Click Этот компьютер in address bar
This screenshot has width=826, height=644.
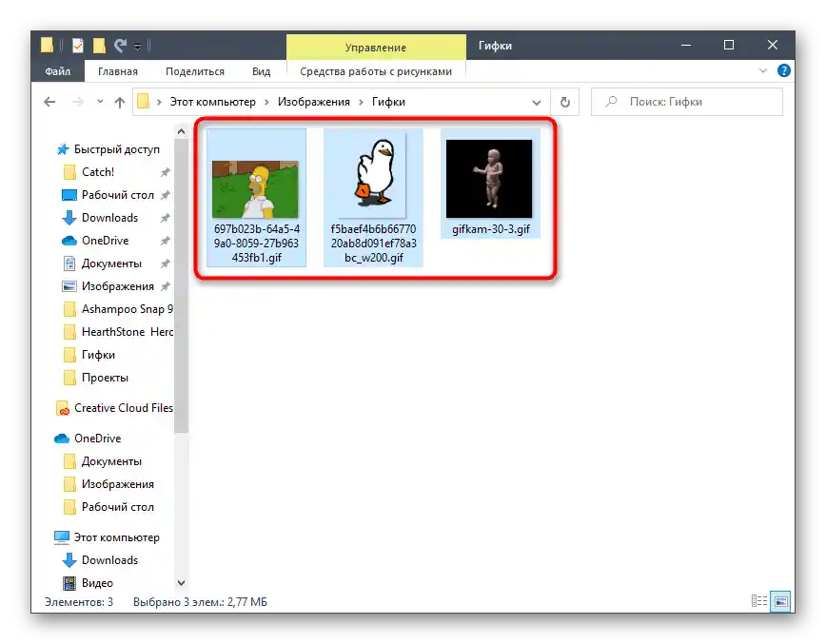(212, 102)
